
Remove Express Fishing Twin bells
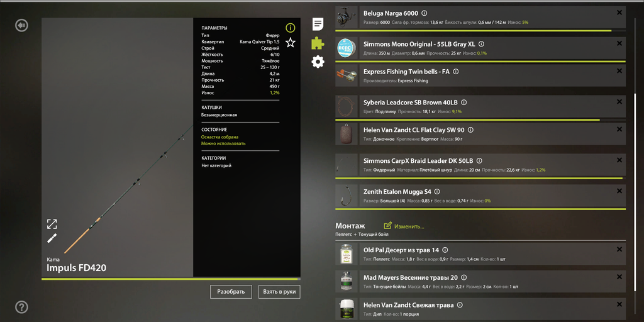[x=619, y=71]
